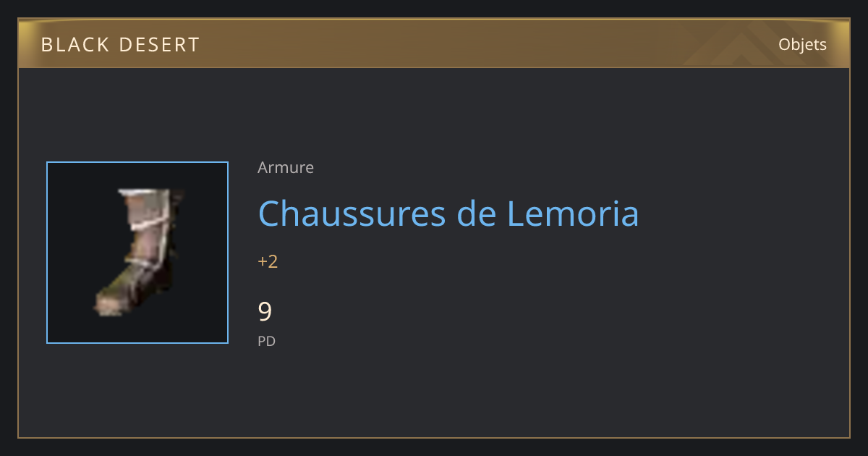Click the golden header banner bar
The image size is (868, 456).
pyautogui.click(x=434, y=43)
